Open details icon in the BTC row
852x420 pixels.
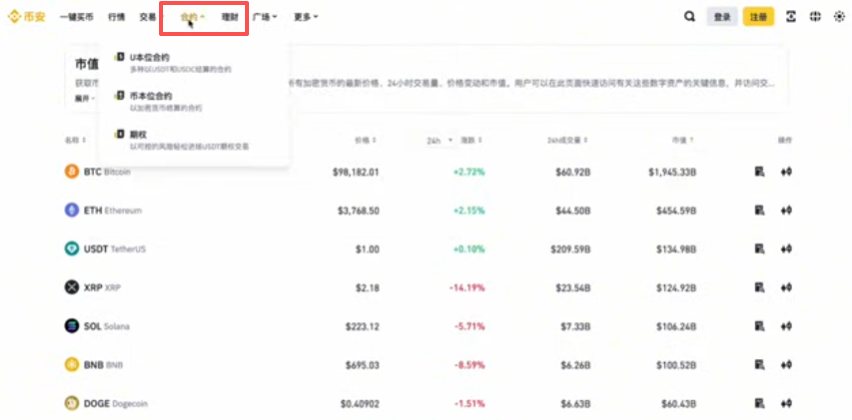tap(760, 172)
